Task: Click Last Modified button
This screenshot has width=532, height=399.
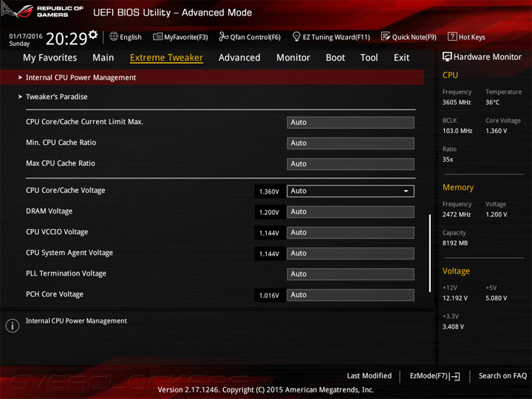Action: pos(369,375)
